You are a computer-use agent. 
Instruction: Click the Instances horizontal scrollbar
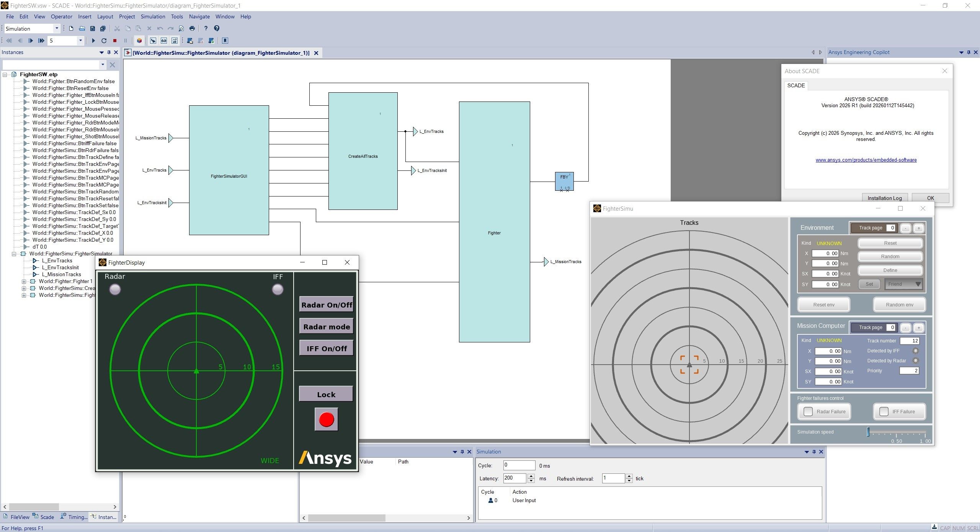coord(60,507)
